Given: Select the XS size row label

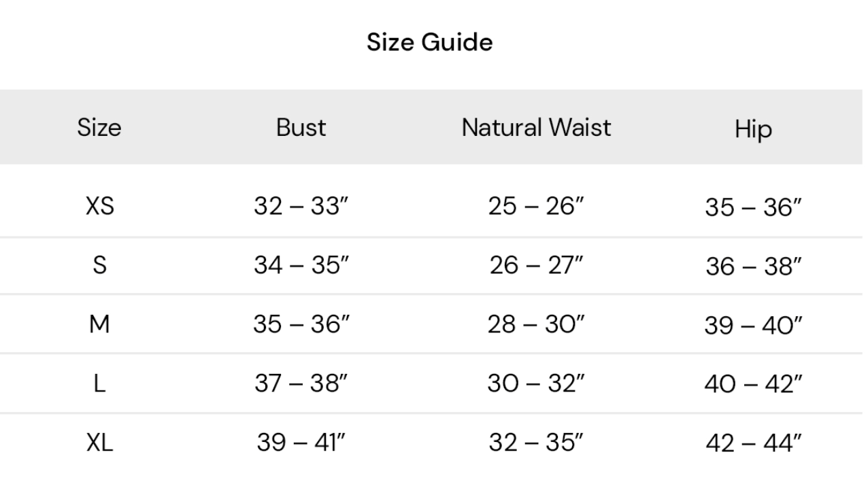Looking at the screenshot, I should point(99,206).
